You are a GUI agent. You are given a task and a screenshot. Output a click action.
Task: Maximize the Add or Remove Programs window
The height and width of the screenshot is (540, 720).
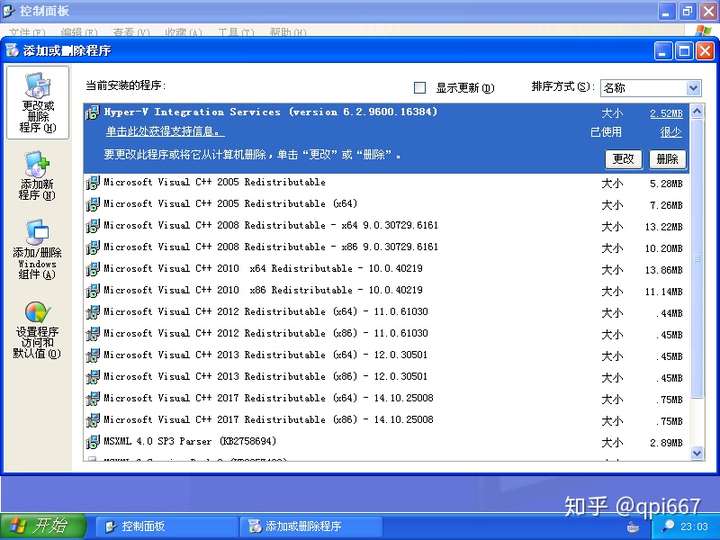[684, 51]
